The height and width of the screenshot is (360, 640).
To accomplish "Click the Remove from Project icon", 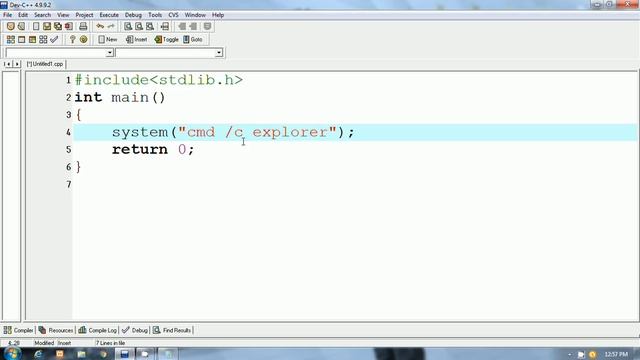I will (193, 27).
